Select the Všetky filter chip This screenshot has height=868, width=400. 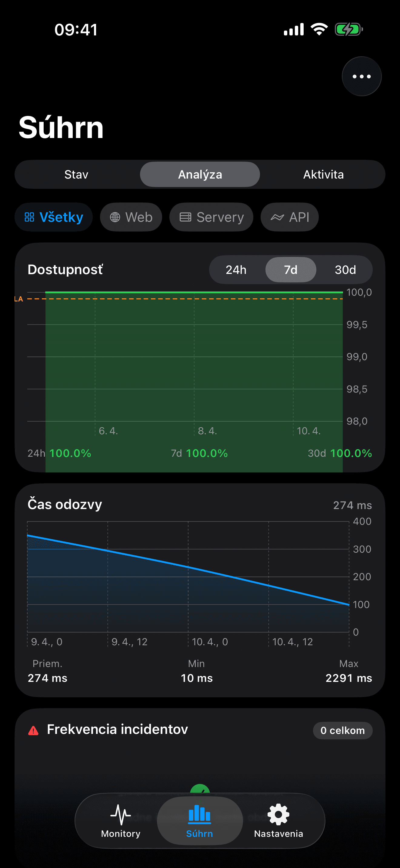[54, 217]
